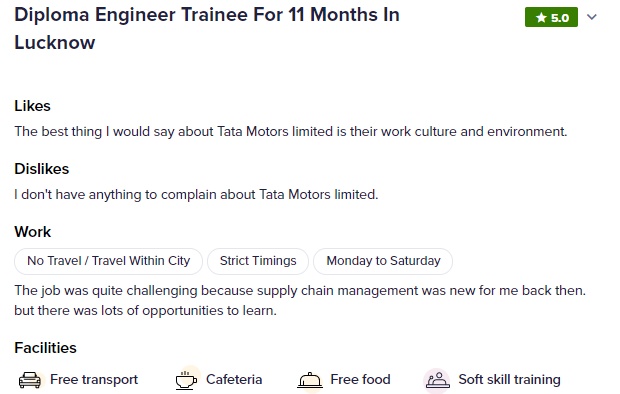Click the Work section heading
Image resolution: width=620 pixels, height=394 pixels.
(x=32, y=232)
